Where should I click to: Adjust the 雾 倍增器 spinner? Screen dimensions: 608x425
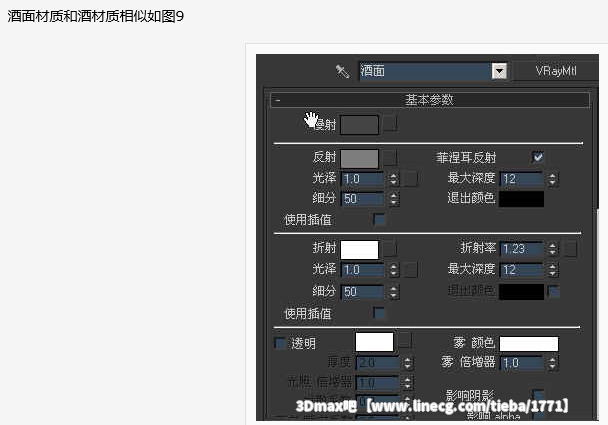tap(552, 363)
